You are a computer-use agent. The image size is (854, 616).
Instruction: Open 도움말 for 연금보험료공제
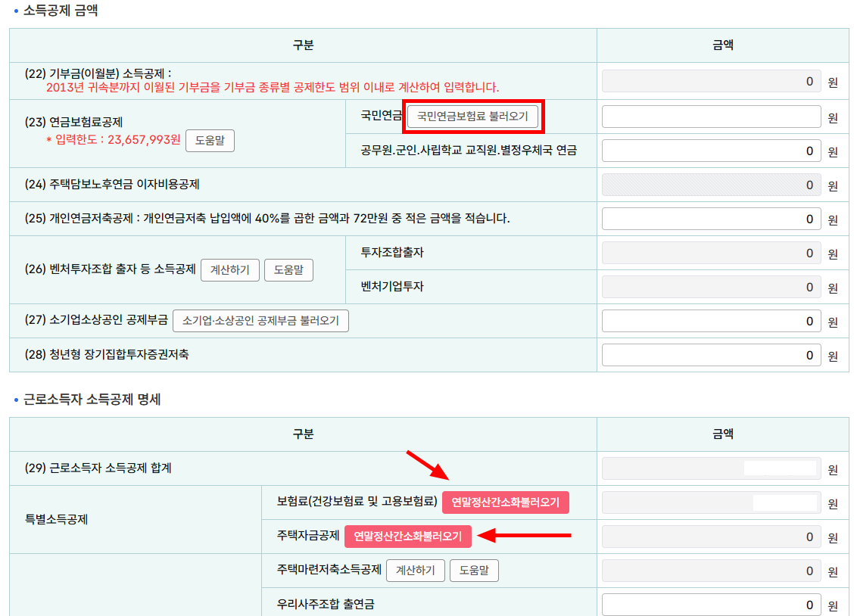pos(210,141)
